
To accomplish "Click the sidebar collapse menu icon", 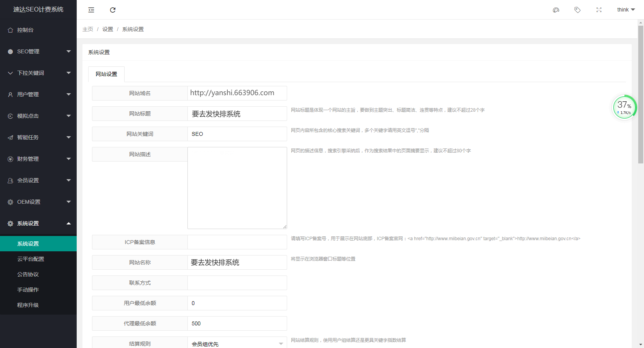I will [91, 10].
